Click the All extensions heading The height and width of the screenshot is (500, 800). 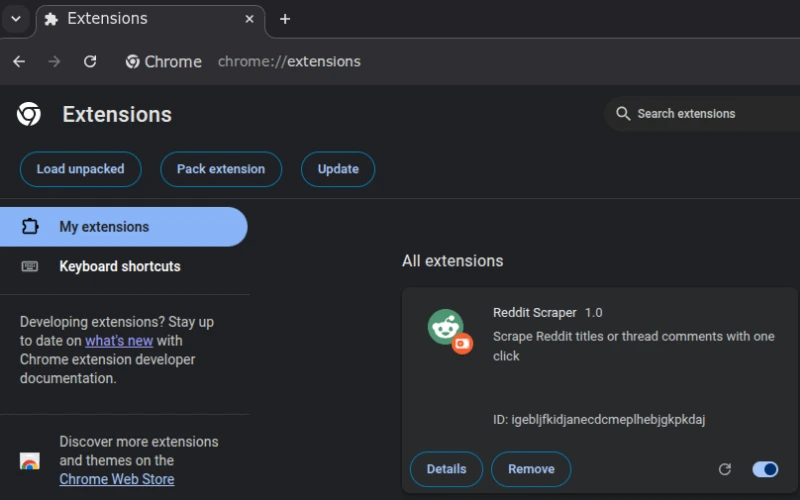coord(453,261)
